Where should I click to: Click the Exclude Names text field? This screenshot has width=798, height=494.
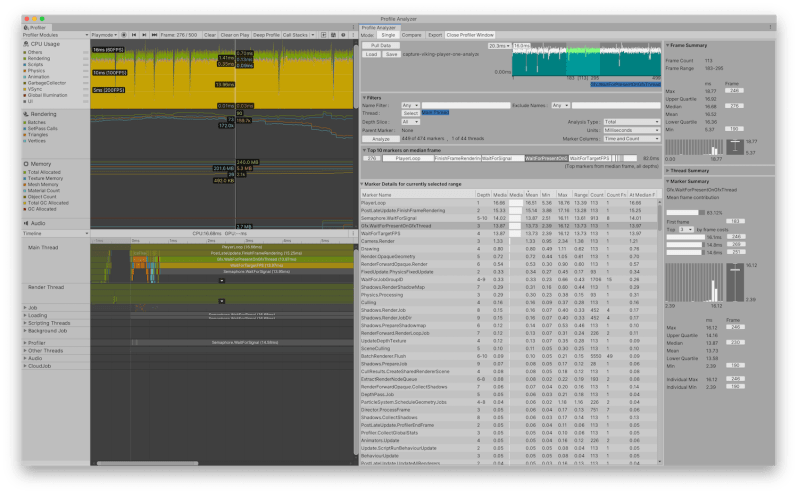tap(616, 105)
